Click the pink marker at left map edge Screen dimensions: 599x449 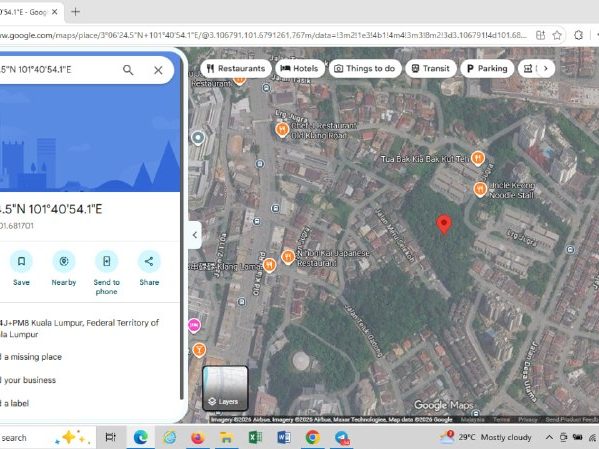point(194,325)
